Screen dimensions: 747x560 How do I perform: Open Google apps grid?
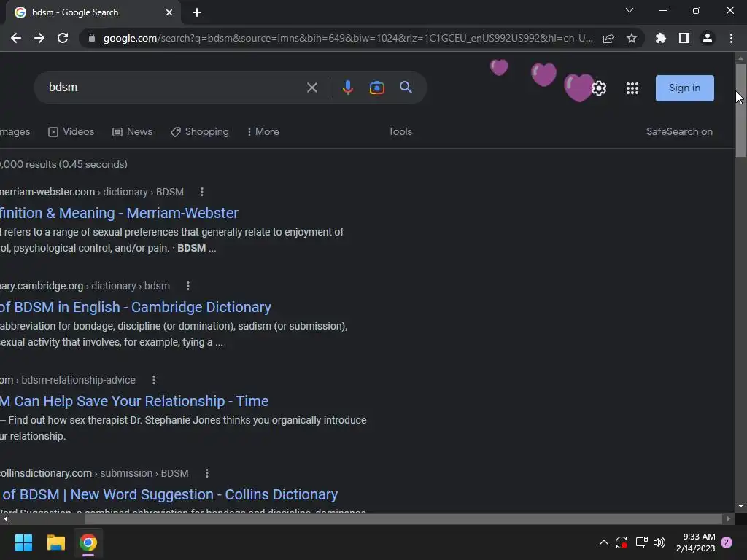pyautogui.click(x=632, y=88)
